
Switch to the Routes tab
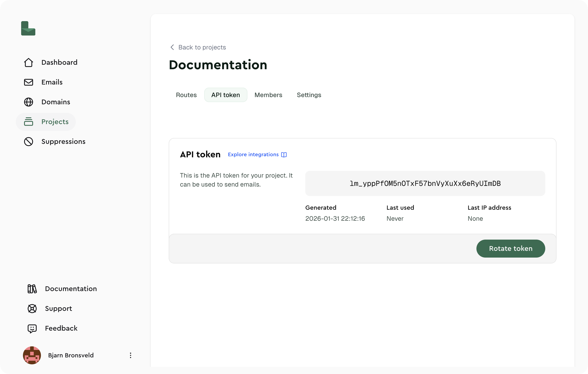[186, 95]
